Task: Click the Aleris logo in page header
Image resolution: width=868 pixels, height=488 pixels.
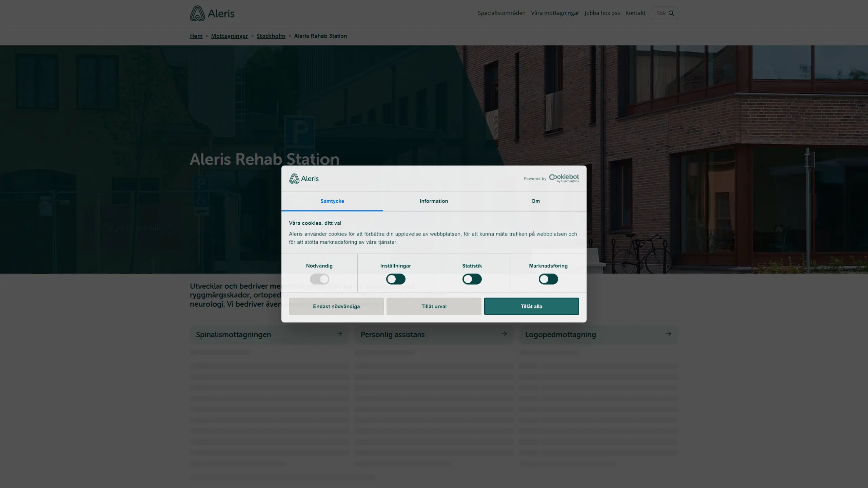Action: 212,13
